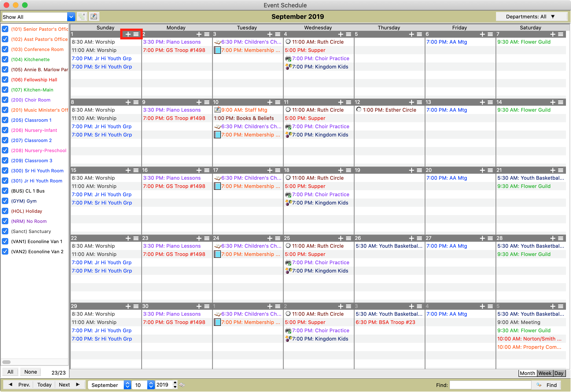Add event on Saturday the 14th
The height and width of the screenshot is (392, 571).
553,102
